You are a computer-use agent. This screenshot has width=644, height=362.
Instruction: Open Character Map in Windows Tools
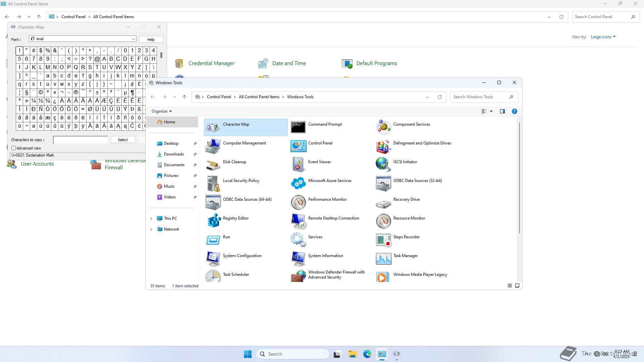click(246, 127)
